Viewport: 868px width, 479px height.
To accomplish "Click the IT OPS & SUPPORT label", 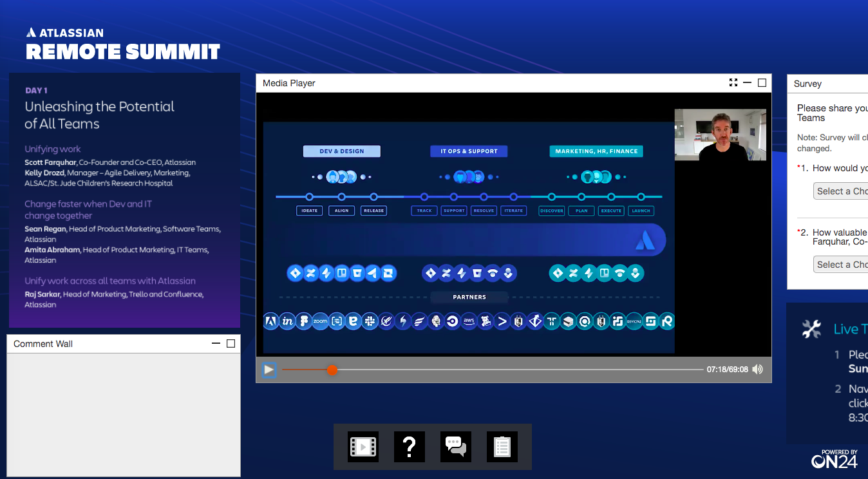I will [x=469, y=151].
